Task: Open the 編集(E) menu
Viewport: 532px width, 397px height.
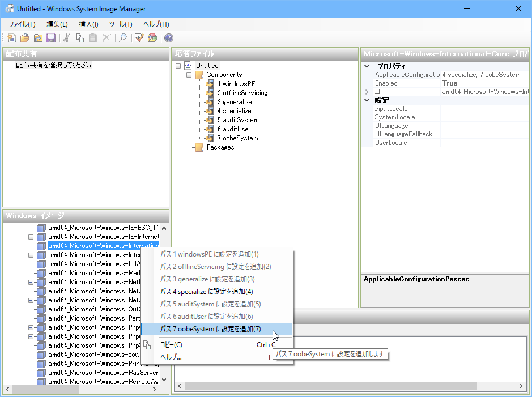Action: pos(57,24)
